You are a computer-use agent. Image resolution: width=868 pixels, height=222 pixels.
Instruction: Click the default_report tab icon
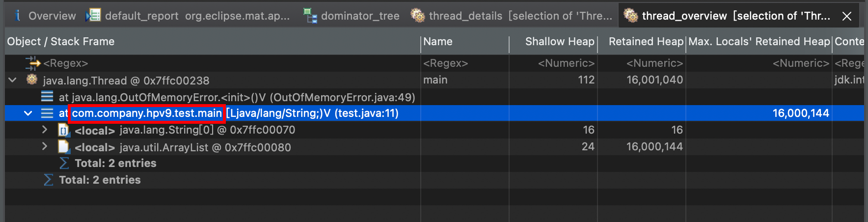93,16
